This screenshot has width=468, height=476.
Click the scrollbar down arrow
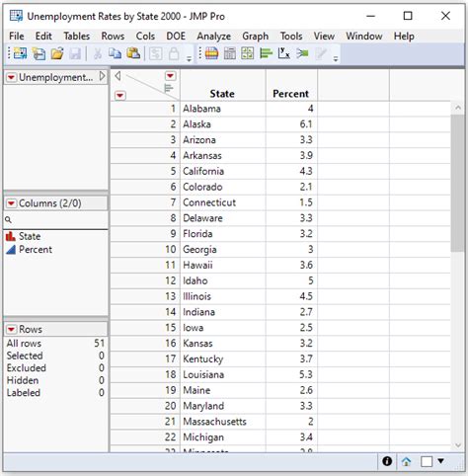point(458,445)
